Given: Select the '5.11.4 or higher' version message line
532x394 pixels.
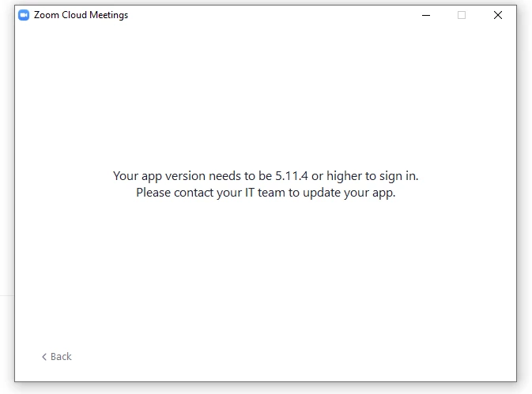Looking at the screenshot, I should [266, 176].
